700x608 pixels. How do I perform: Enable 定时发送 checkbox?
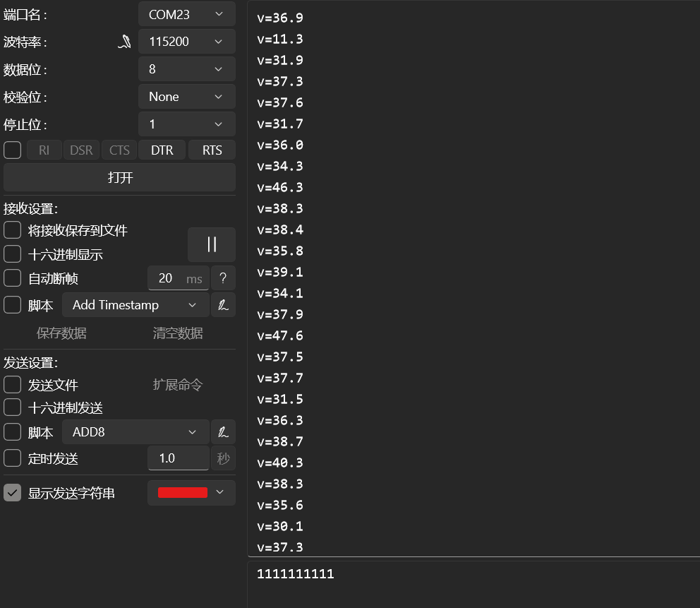point(13,458)
